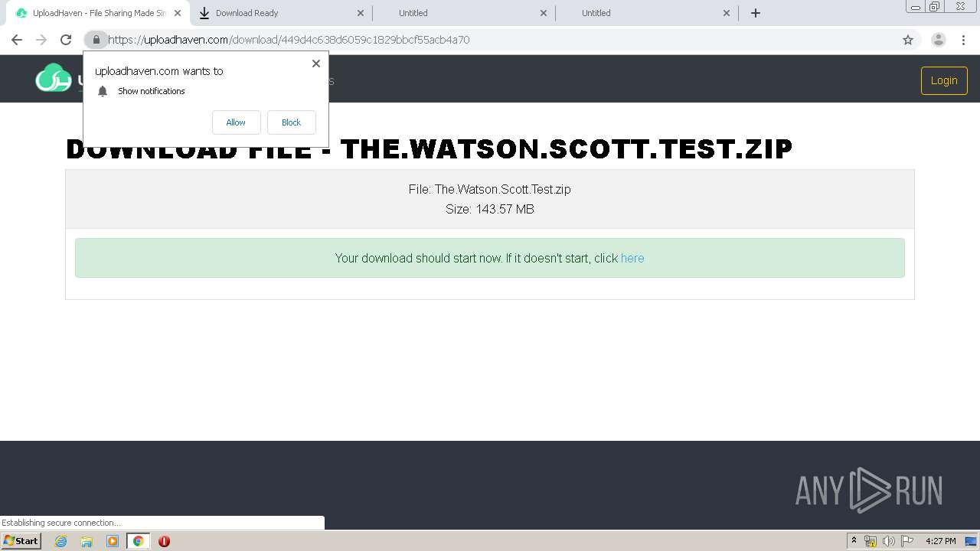Screen dimensions: 980x551
Task: Open the Action Center flag icon
Action: (x=907, y=541)
